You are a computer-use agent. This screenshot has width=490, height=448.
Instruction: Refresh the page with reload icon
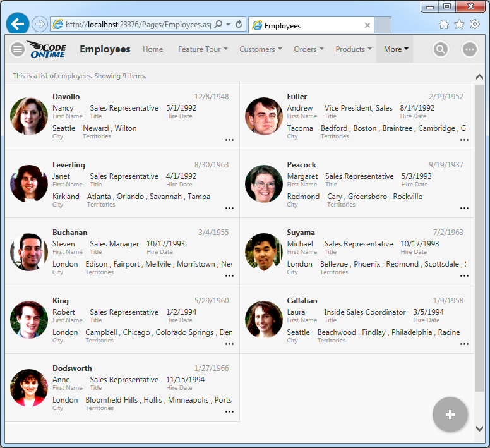coord(239,25)
